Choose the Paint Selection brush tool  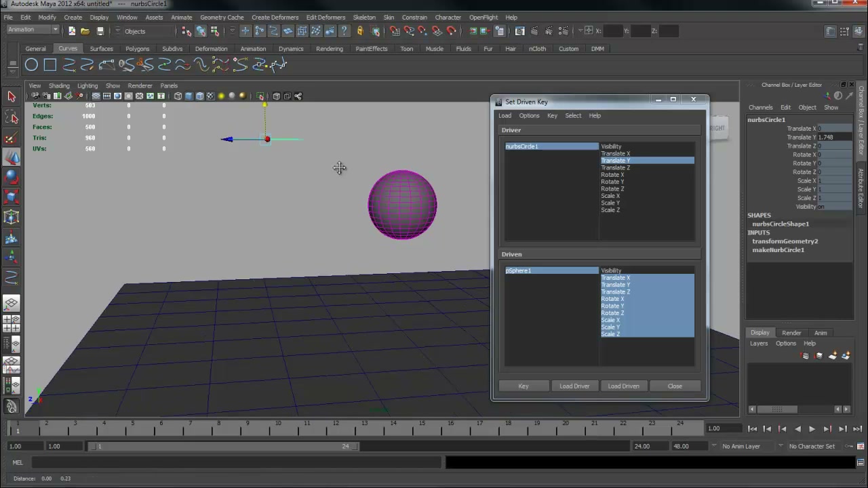coord(12,138)
